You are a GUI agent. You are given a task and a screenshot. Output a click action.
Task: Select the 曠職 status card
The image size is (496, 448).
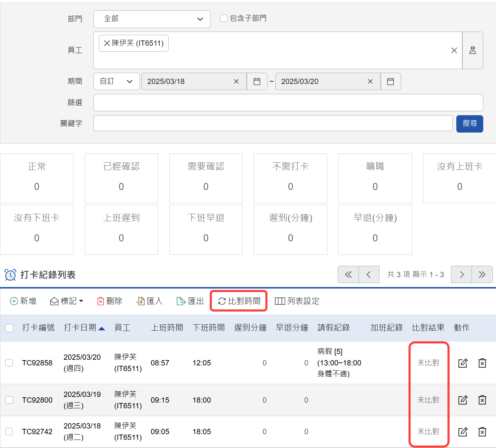tap(375, 178)
